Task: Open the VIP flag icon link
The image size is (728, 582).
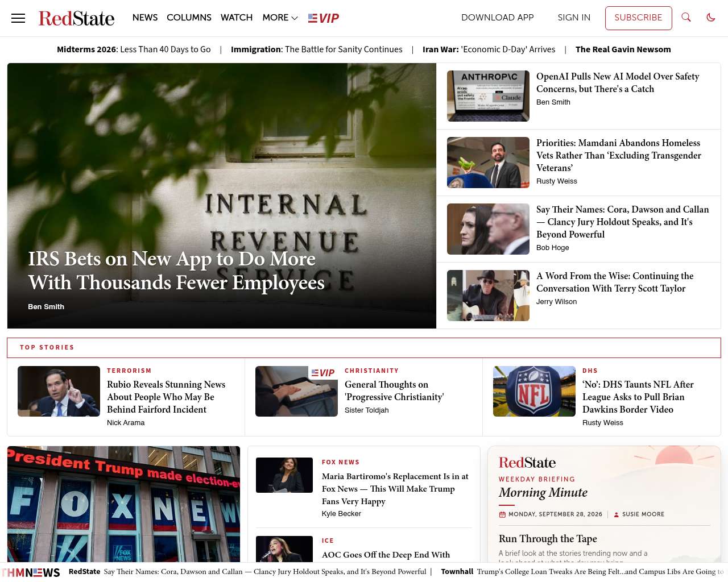Action: pos(324,18)
